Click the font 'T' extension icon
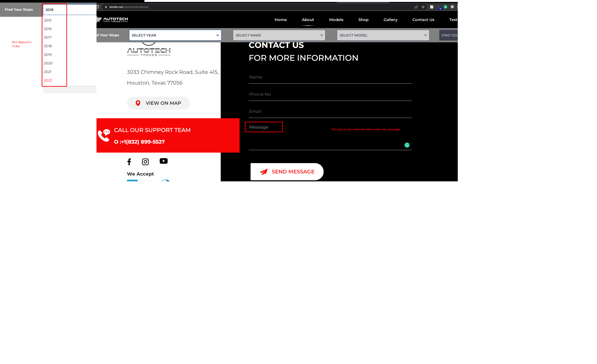Viewport: 597px width, 364px height. click(432, 7)
